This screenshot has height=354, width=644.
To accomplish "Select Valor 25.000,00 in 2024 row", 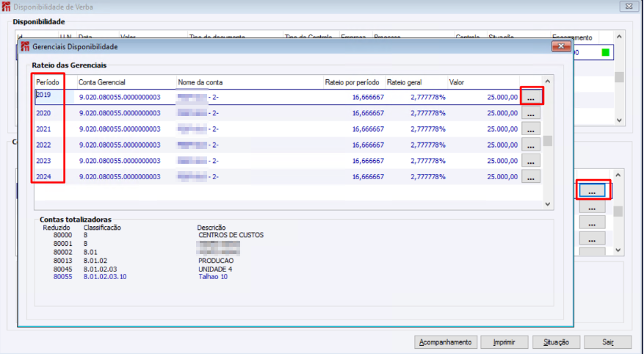I will pos(502,176).
